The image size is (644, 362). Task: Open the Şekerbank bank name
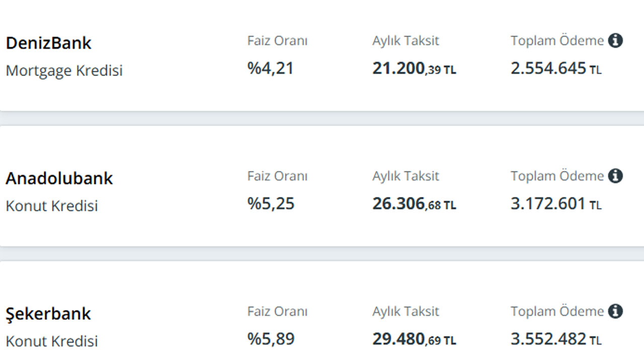tap(48, 313)
